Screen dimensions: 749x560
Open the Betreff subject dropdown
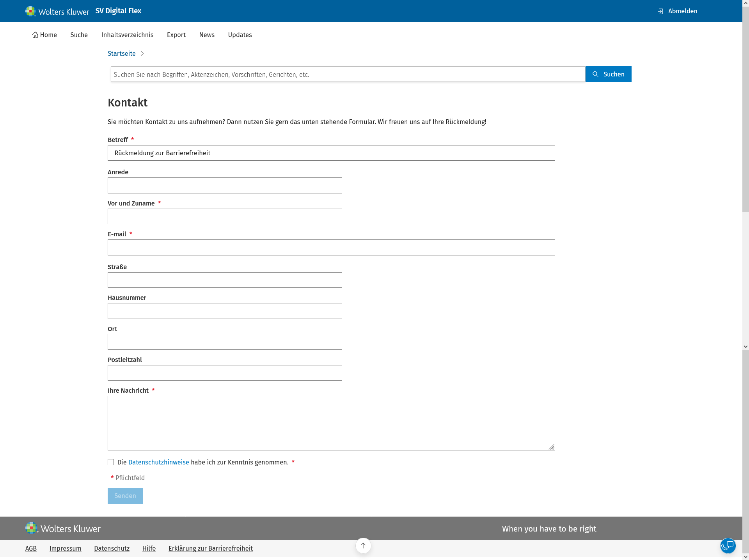click(x=331, y=153)
